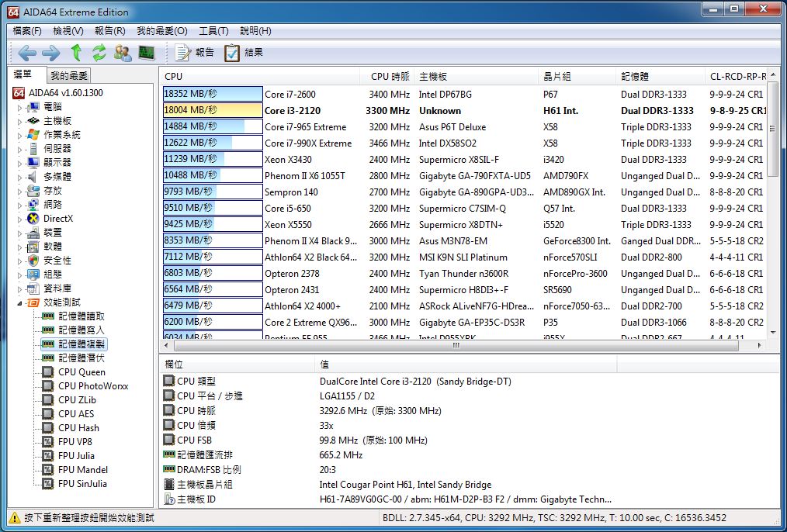Click the 記憶體 column header
The image size is (787, 532).
(660, 77)
